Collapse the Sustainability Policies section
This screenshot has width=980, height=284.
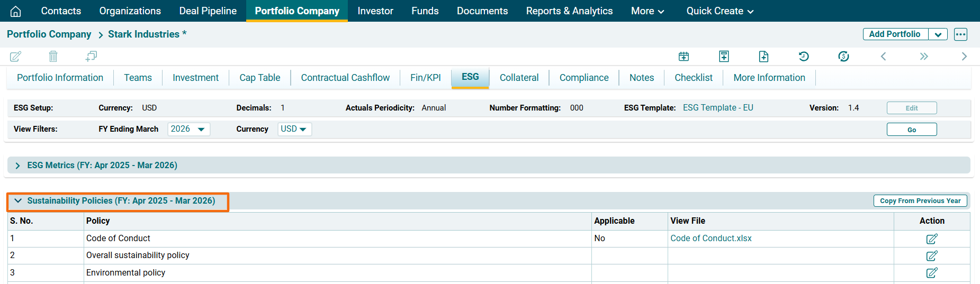(18, 201)
